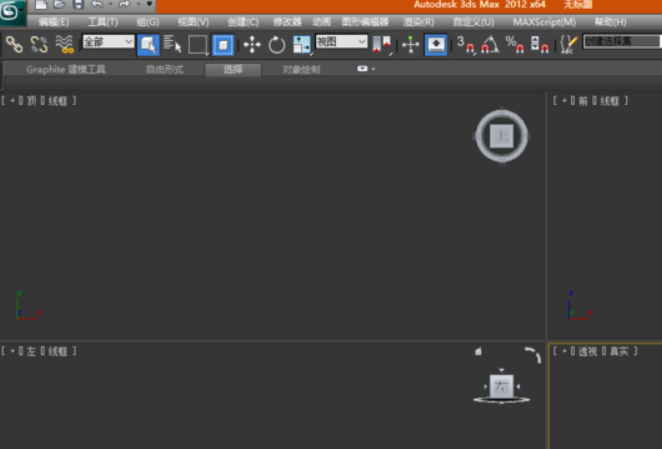Click the ViewCube 左 face in left viewport

tap(501, 386)
